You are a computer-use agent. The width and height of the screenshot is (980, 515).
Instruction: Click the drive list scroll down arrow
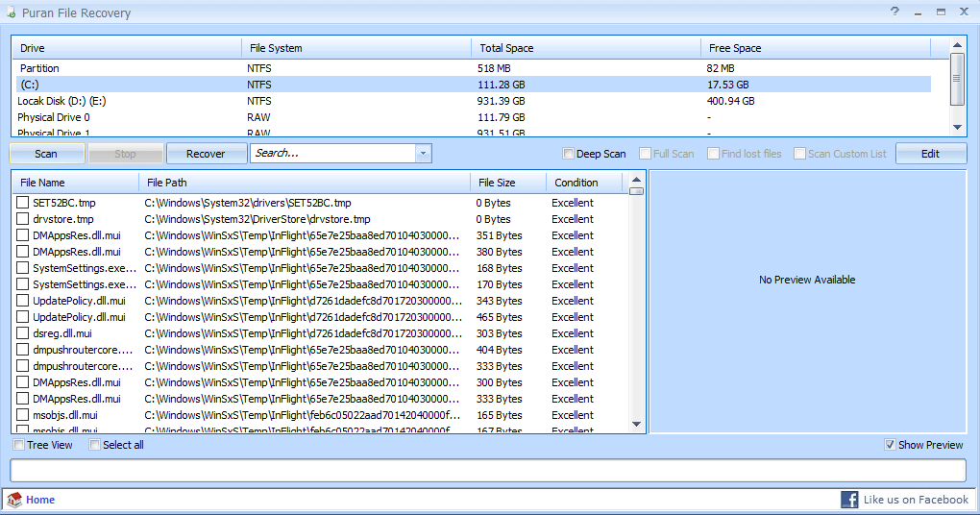tap(957, 127)
